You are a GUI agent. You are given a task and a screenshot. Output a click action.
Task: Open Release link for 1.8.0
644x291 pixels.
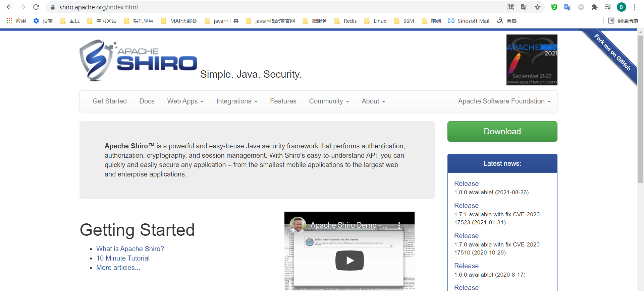[466, 184]
